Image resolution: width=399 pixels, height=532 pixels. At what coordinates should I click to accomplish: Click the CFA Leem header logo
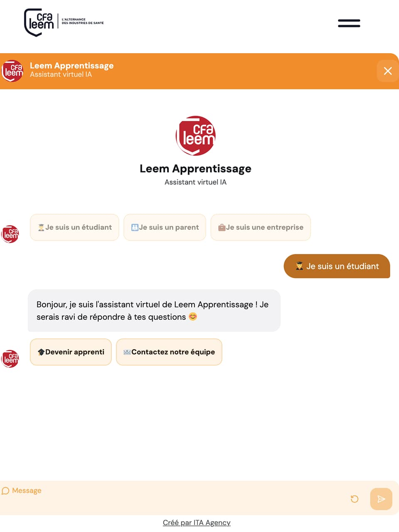tap(64, 22)
